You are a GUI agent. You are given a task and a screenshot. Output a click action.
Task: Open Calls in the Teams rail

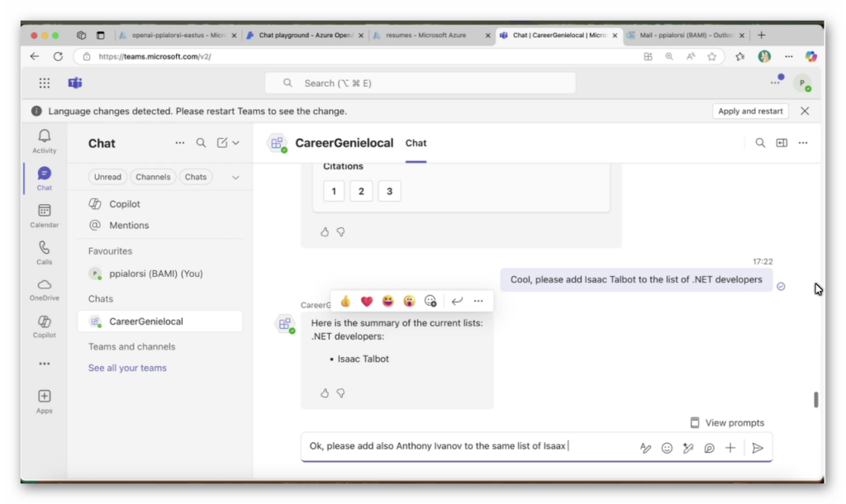point(45,253)
